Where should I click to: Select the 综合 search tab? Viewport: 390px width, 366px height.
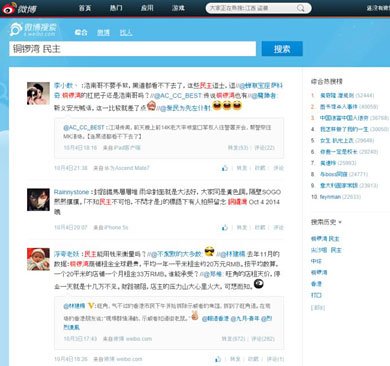[81, 32]
